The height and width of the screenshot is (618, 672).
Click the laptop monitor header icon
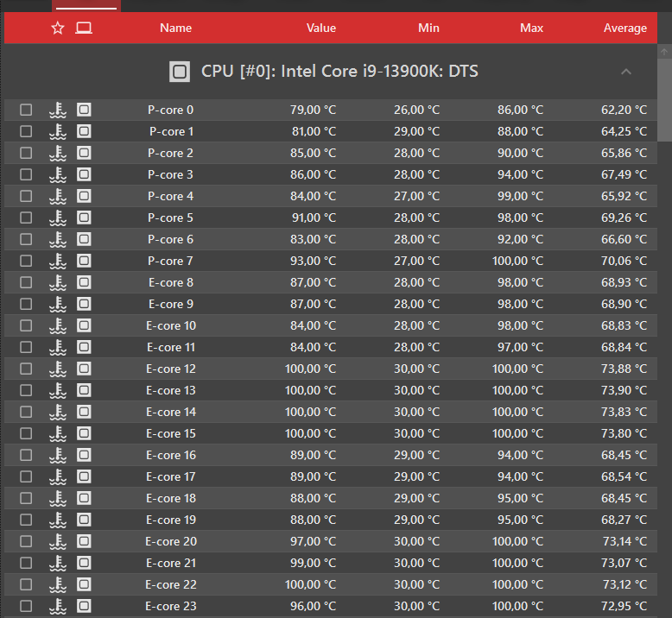coord(84,28)
